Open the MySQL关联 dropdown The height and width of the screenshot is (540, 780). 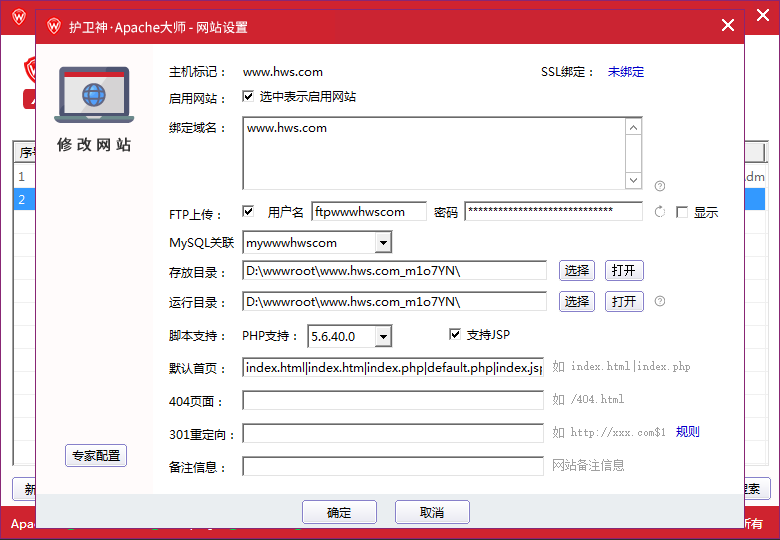(383, 243)
